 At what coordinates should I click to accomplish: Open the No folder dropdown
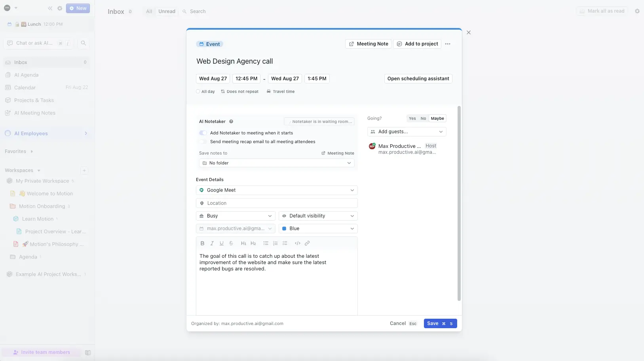click(276, 163)
